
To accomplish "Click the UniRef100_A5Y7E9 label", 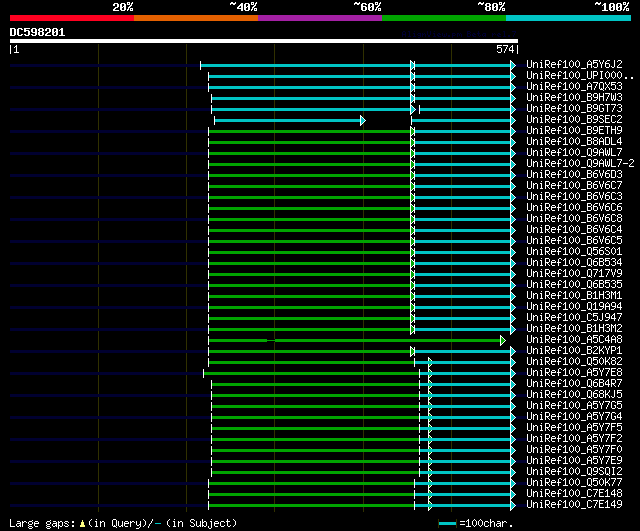I will click(574, 461).
